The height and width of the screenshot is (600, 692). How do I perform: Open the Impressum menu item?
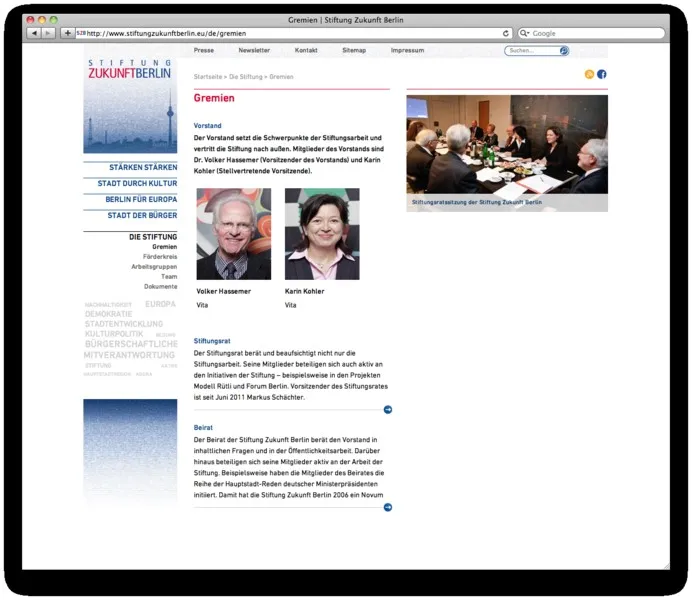coord(407,50)
